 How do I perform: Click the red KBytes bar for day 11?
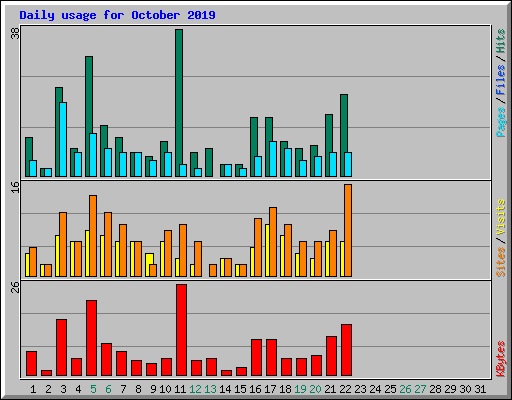(x=182, y=330)
